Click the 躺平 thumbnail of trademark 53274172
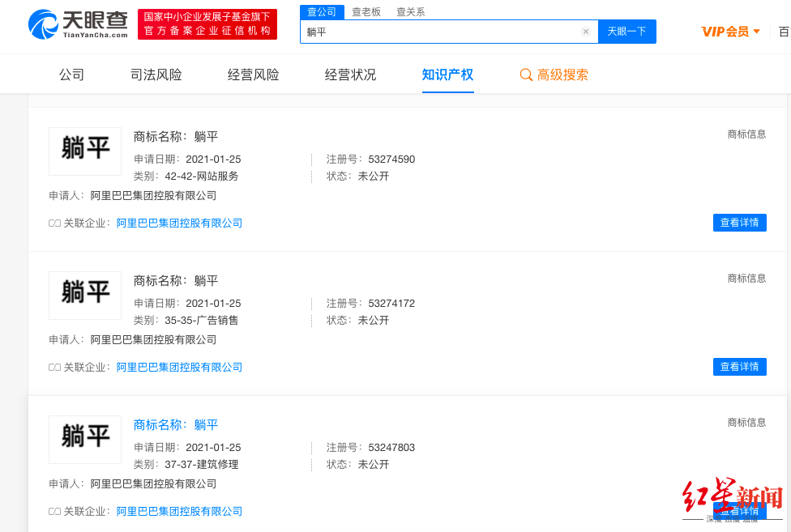The width and height of the screenshot is (791, 532). (x=85, y=296)
